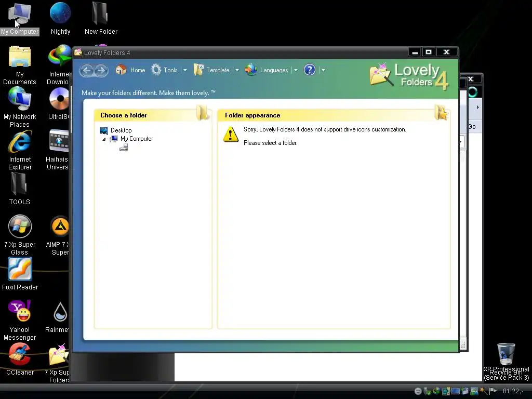Select the My Computer desktop icon
The image size is (532, 399).
(20, 19)
